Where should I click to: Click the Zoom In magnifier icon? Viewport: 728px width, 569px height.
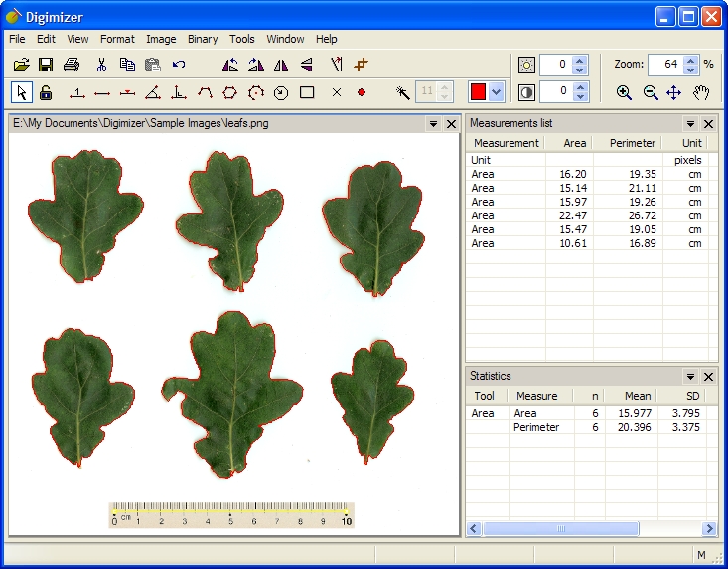(624, 92)
